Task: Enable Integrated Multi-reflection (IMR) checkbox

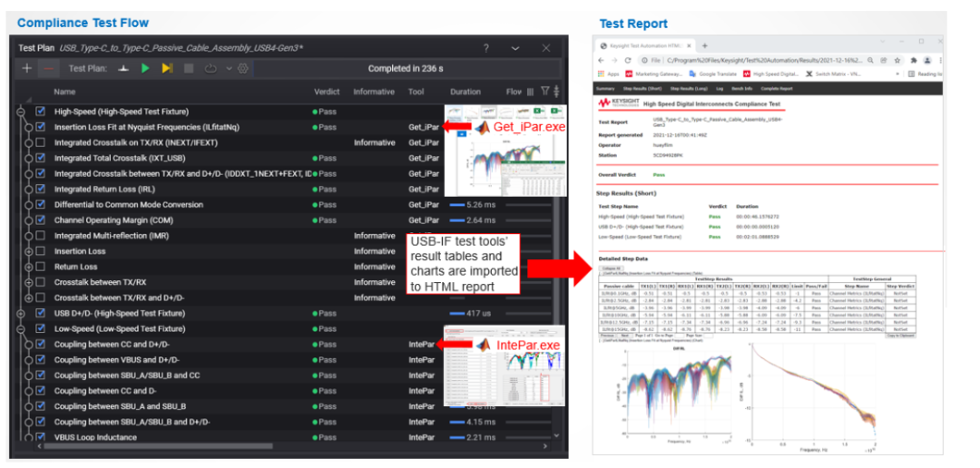Action: [x=41, y=236]
